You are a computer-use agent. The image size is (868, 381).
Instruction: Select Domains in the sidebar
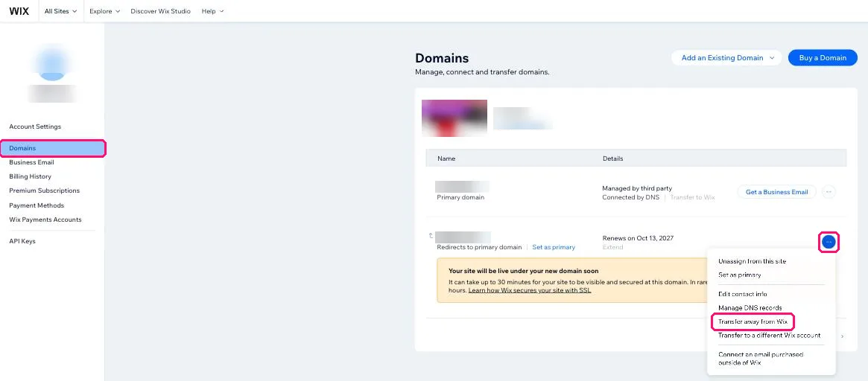point(53,148)
